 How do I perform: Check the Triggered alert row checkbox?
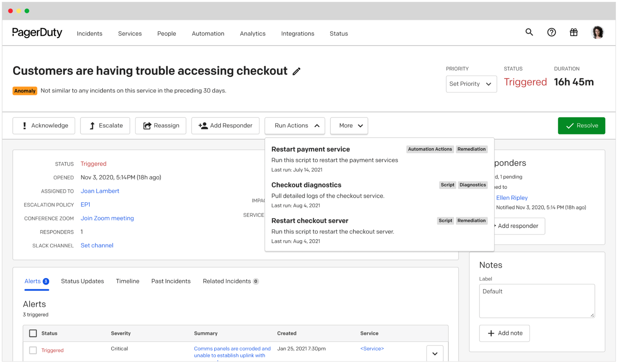pyautogui.click(x=33, y=350)
